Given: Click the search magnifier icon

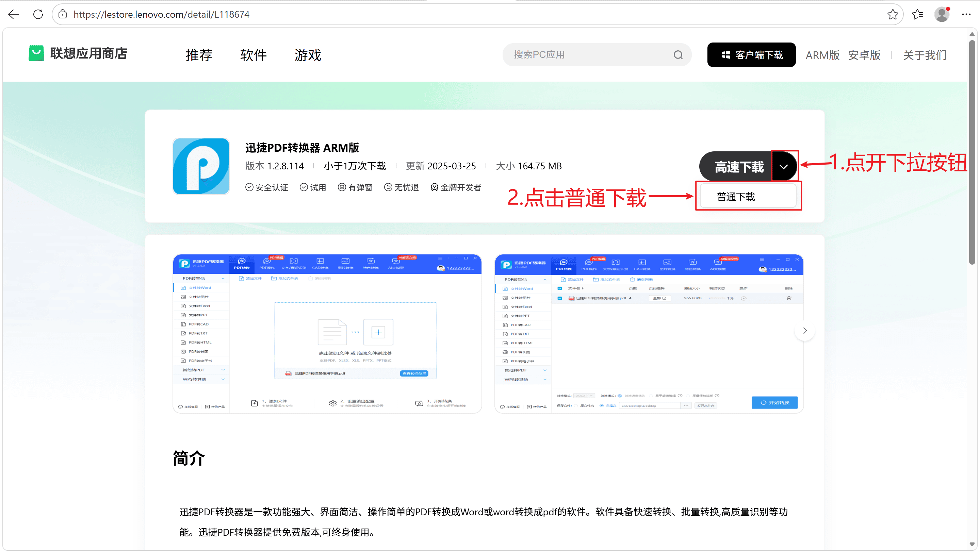Looking at the screenshot, I should coord(678,55).
